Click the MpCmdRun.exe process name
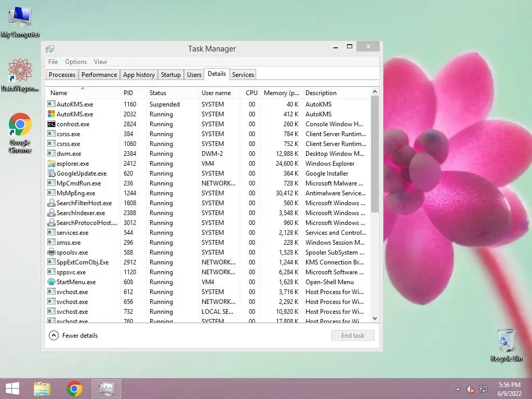This screenshot has width=532, height=399. click(x=79, y=183)
